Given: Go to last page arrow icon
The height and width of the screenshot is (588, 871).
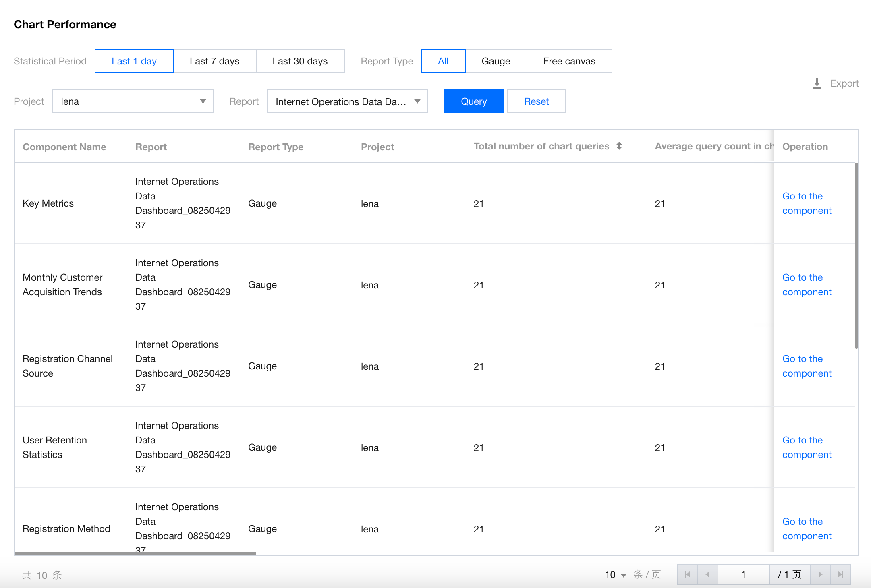Looking at the screenshot, I should click(x=840, y=574).
